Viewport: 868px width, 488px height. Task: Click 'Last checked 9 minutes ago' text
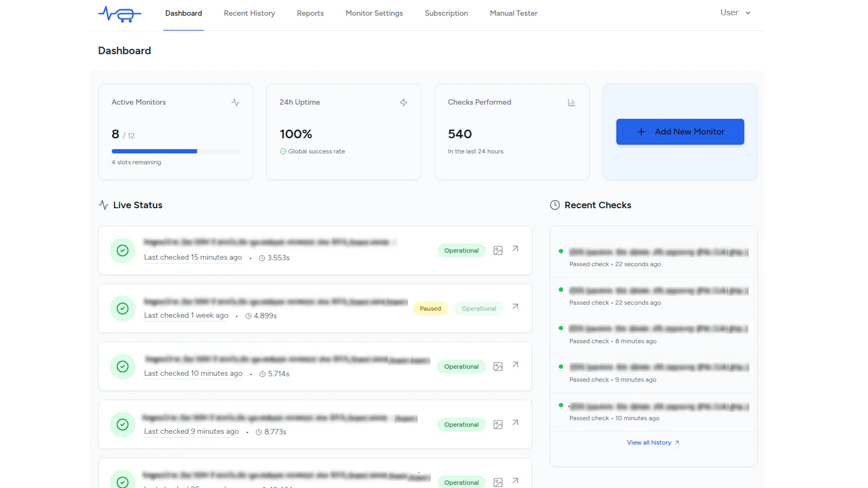coord(192,432)
